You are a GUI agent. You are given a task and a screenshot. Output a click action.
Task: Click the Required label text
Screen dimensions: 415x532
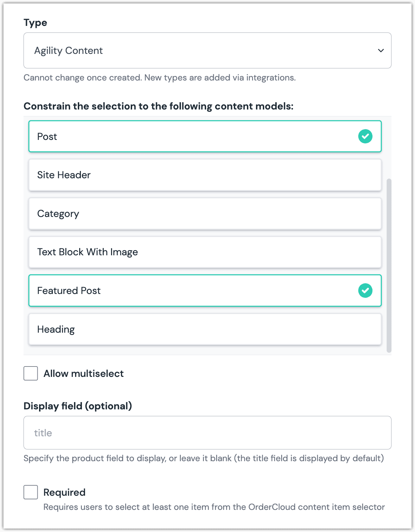(x=64, y=492)
